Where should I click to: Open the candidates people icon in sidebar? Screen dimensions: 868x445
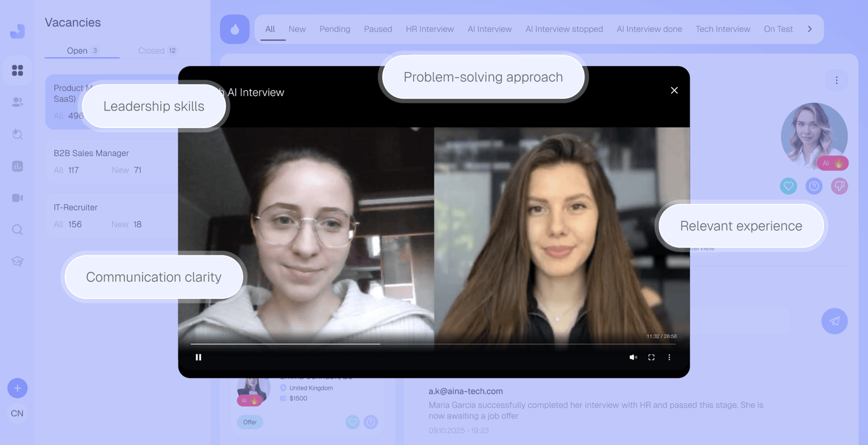click(17, 102)
